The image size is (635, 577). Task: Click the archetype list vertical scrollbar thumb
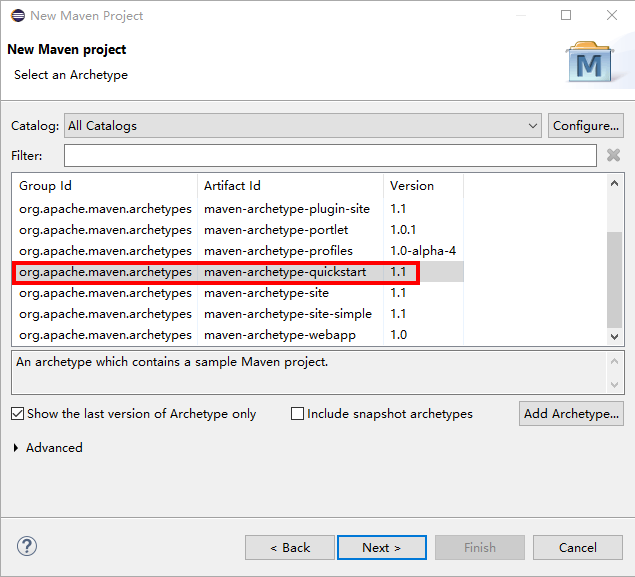(x=614, y=280)
